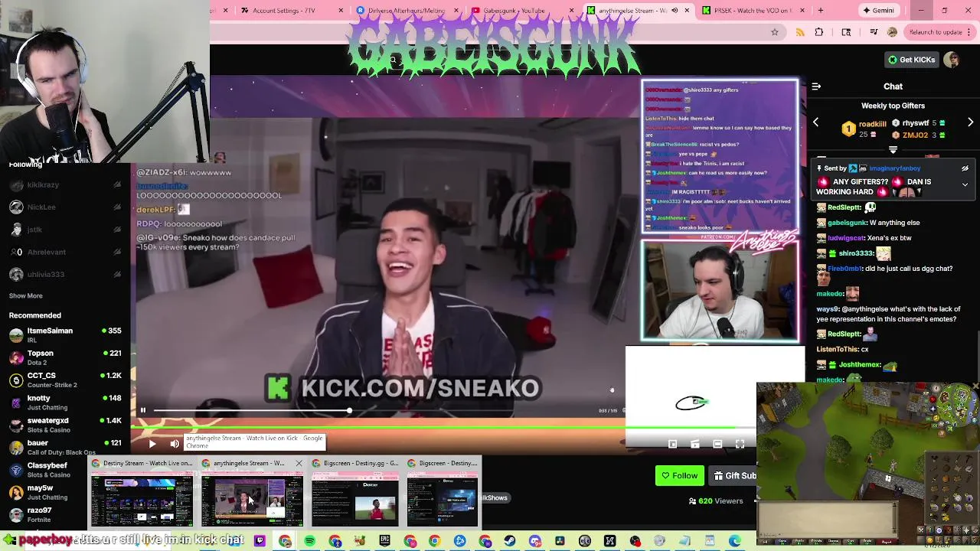This screenshot has width=980, height=551.
Task: Mute the stream with the volume icon
Action: [x=175, y=444]
